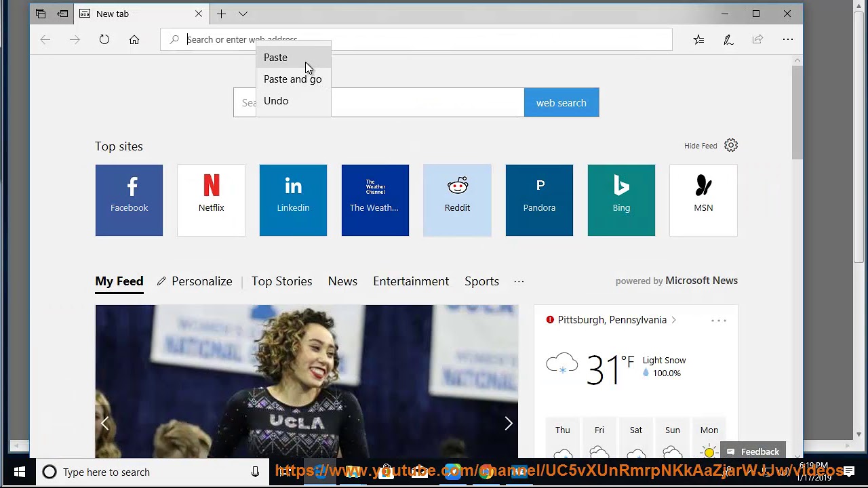Click the web search button
The width and height of the screenshot is (868, 488).
(561, 102)
